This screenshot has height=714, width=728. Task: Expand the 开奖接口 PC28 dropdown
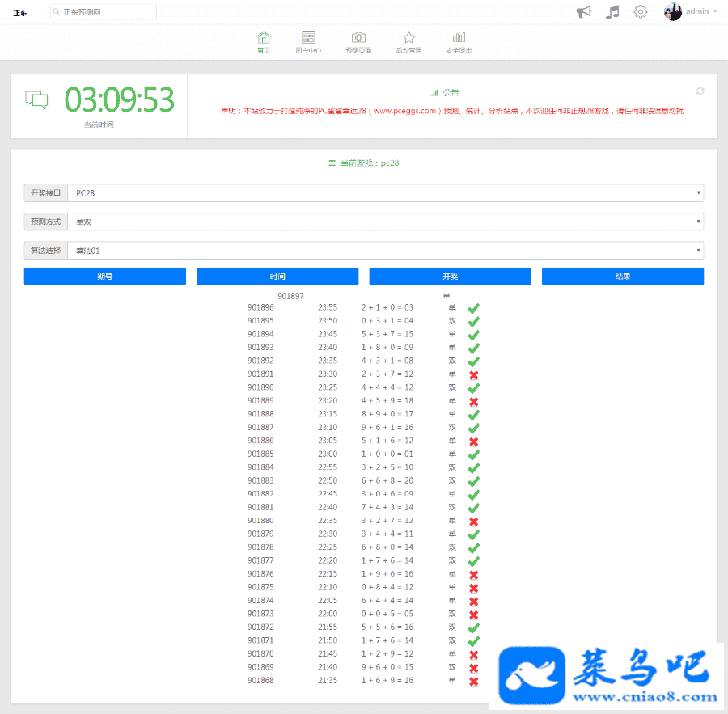(x=385, y=193)
